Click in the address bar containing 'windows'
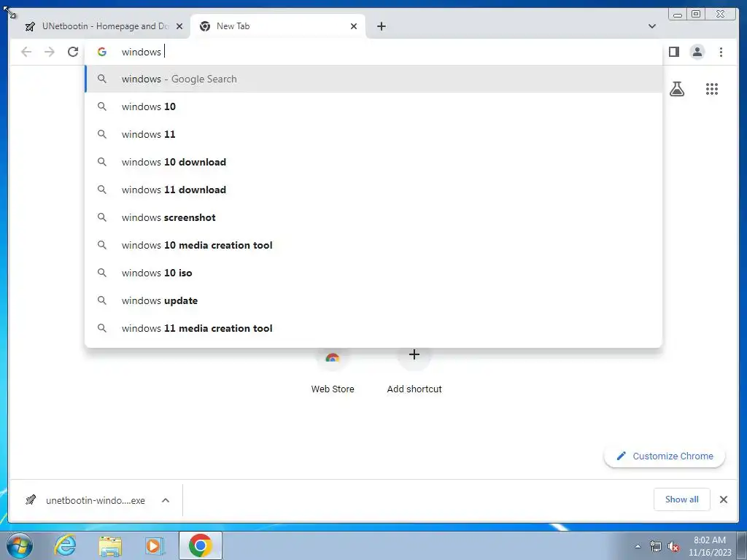The height and width of the screenshot is (560, 747). [373, 52]
